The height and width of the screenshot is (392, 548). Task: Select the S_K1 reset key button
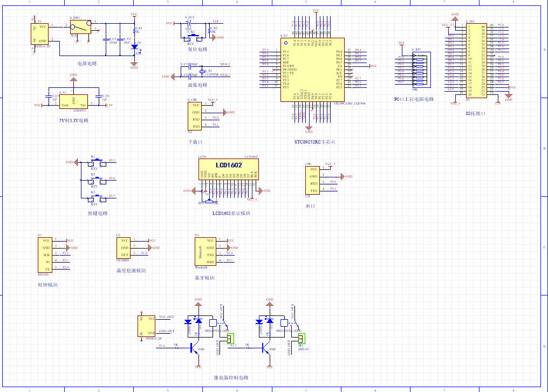point(192,37)
